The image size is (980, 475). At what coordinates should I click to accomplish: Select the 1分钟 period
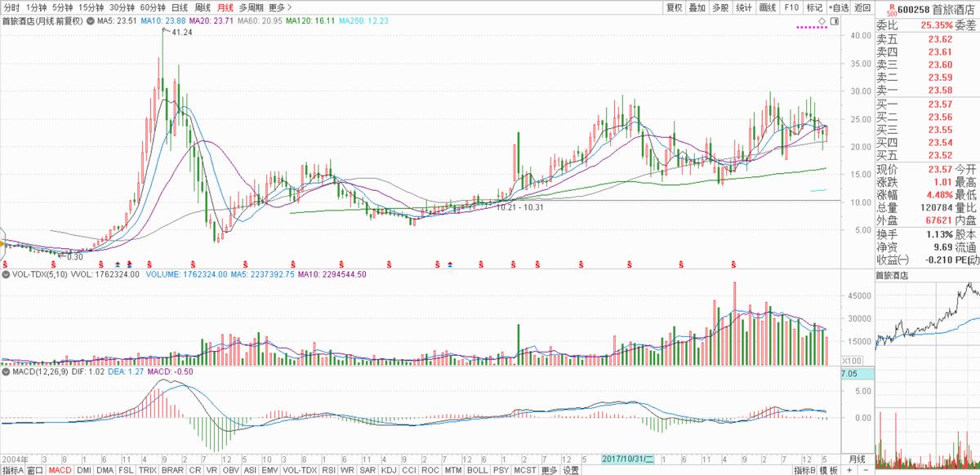point(36,7)
